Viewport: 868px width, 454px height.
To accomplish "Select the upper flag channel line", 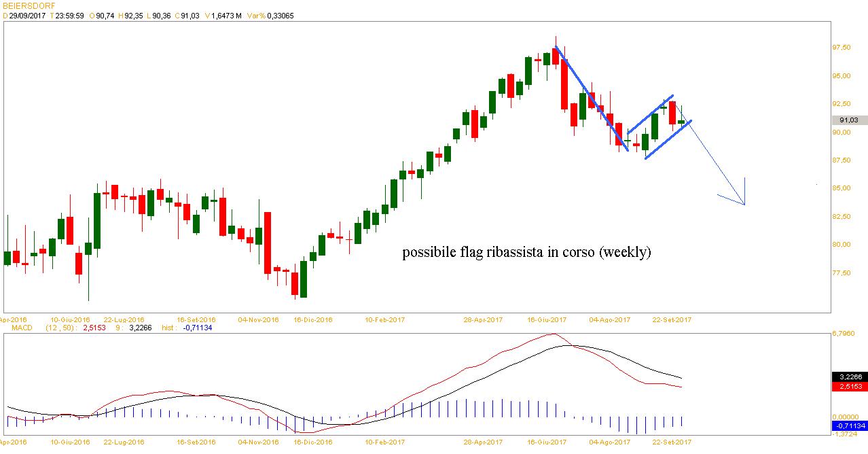I will (651, 113).
